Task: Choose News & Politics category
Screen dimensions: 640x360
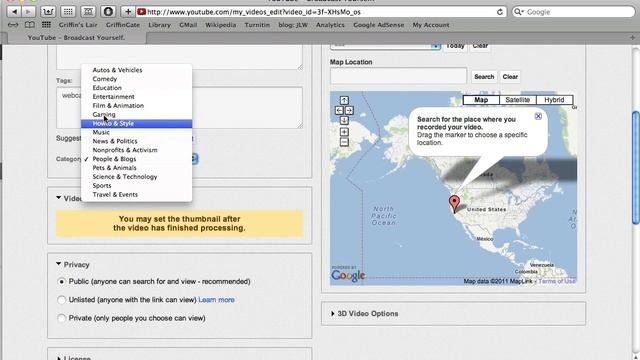Action: tap(136, 141)
